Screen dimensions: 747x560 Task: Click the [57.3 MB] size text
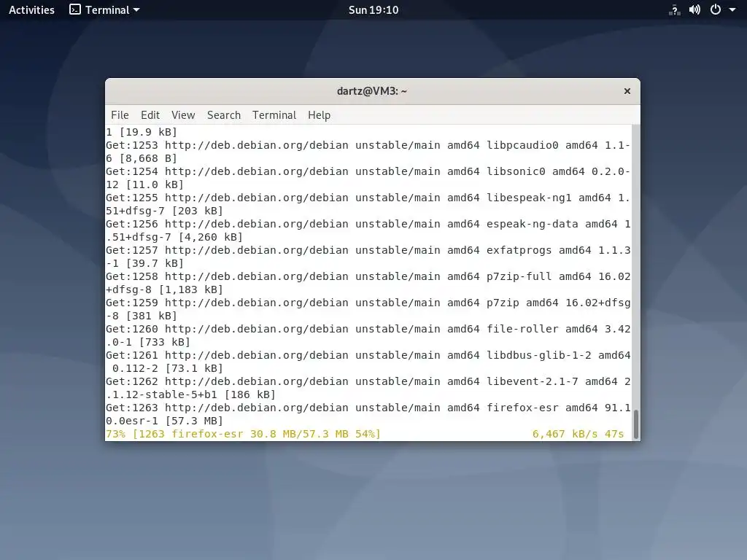tap(194, 421)
